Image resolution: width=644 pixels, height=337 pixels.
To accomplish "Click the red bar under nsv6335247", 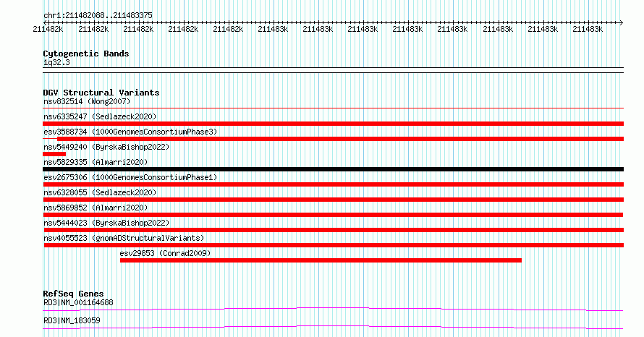I will [x=333, y=124].
